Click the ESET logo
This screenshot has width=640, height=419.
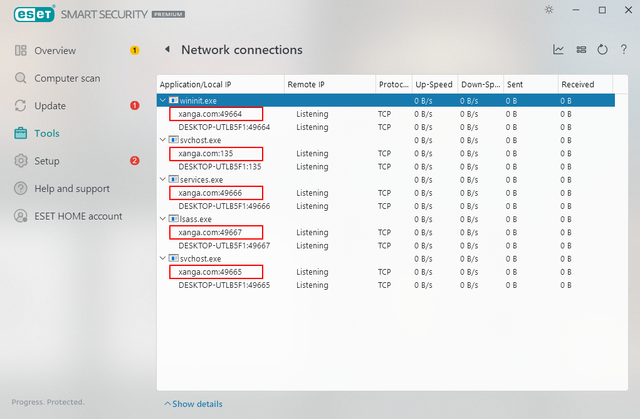(34, 14)
